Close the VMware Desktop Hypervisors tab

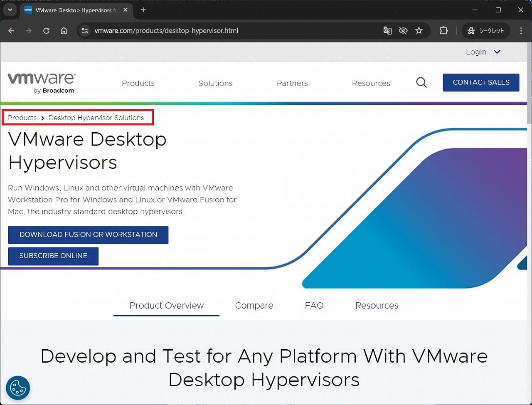click(x=126, y=10)
